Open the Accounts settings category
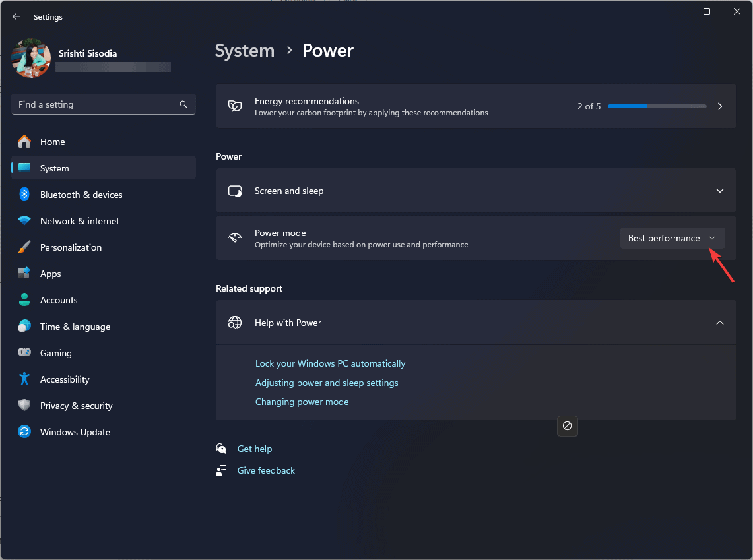The width and height of the screenshot is (753, 560). [x=59, y=300]
